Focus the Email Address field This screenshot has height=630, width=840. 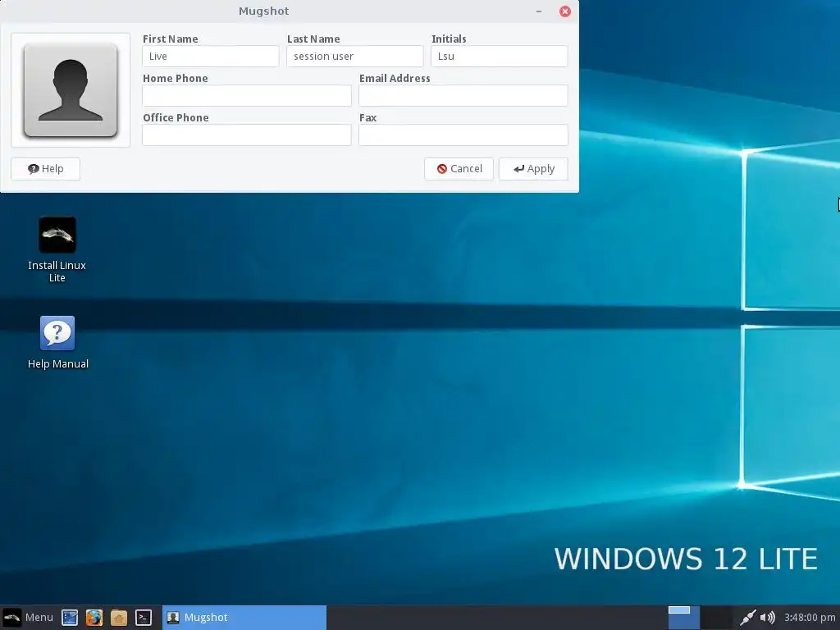coord(463,95)
